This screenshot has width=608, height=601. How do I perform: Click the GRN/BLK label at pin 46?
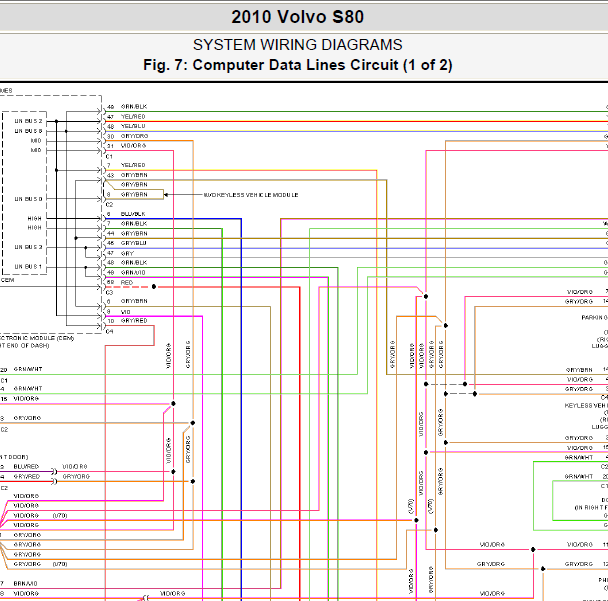pos(134,107)
